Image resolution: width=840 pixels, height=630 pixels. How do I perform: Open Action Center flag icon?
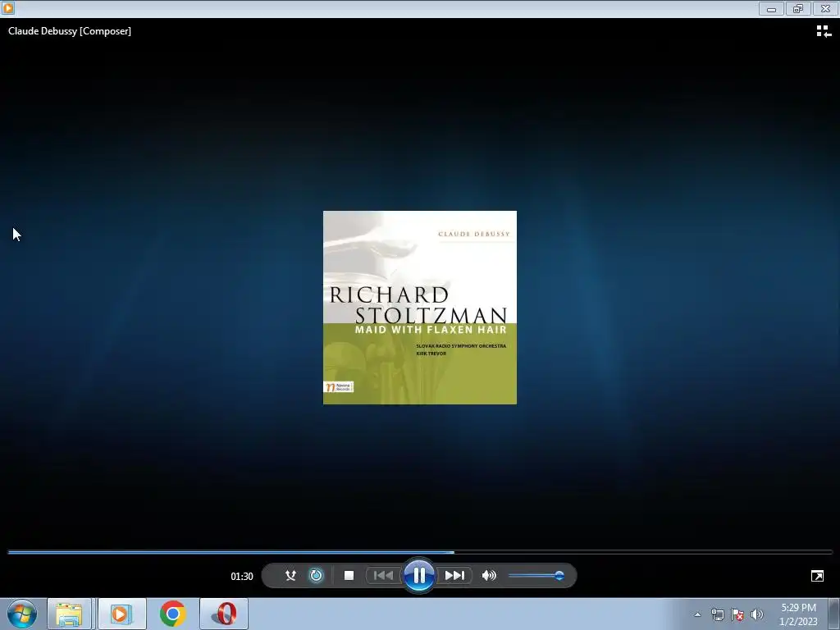pos(737,614)
